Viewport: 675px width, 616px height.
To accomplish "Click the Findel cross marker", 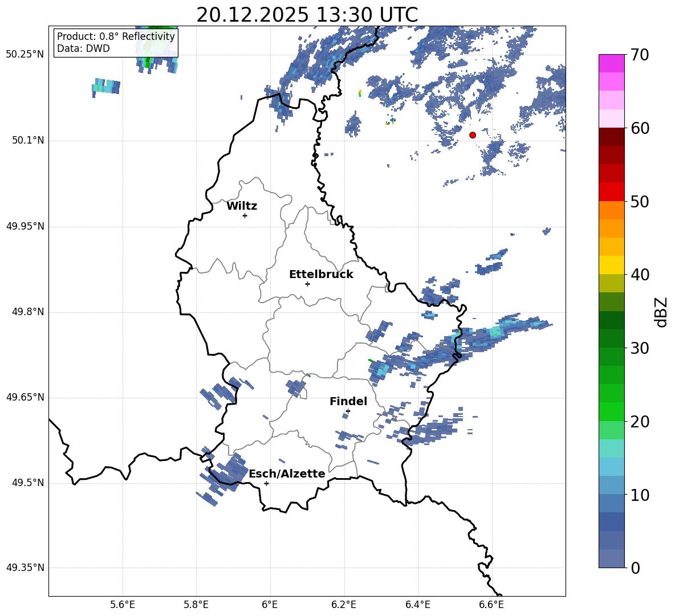I will click(348, 411).
